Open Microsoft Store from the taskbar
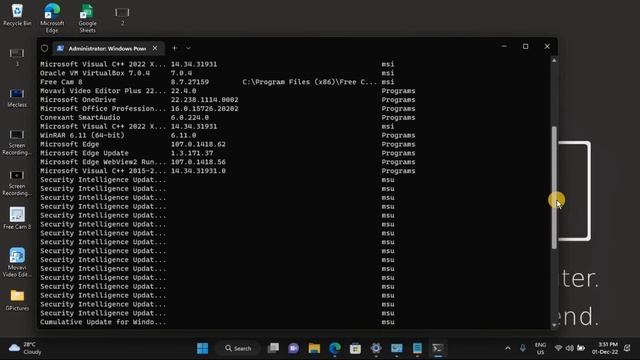 tap(355, 348)
